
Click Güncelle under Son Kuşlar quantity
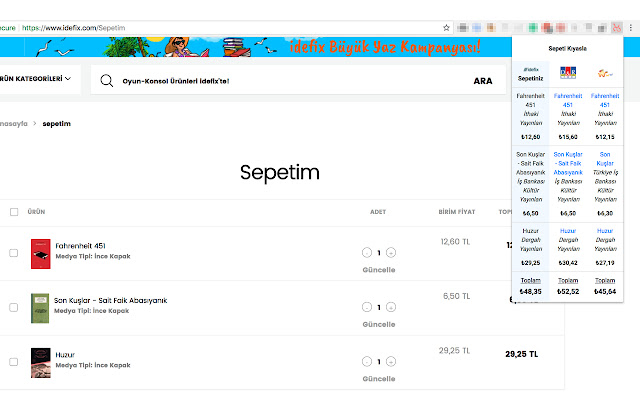379,324
